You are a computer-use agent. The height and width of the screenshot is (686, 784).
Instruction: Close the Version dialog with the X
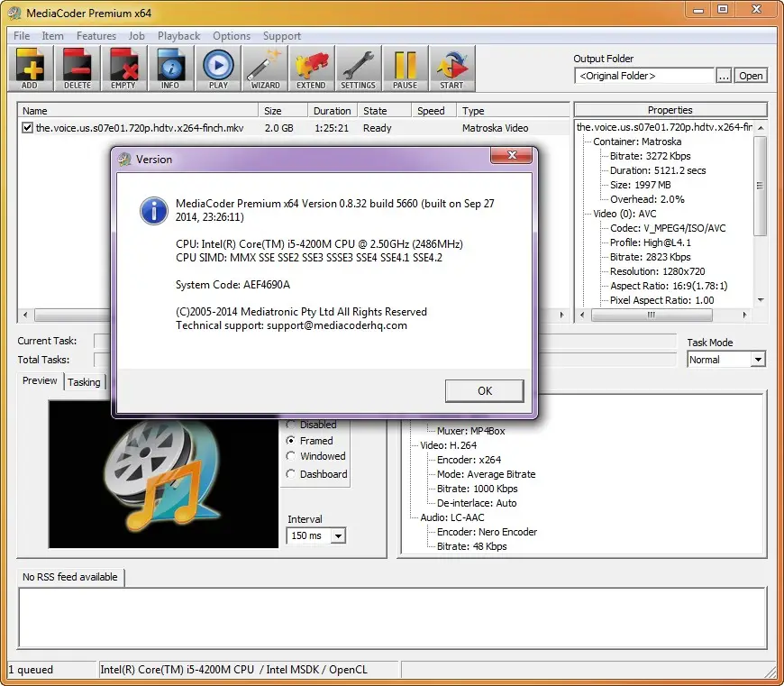[x=511, y=155]
